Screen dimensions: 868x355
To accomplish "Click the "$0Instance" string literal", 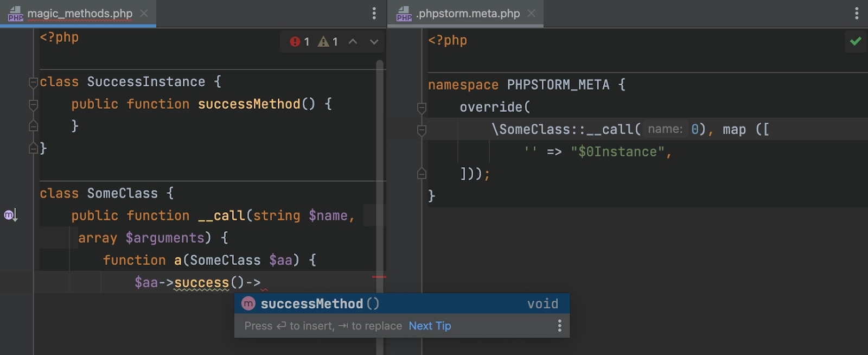I will (x=617, y=152).
